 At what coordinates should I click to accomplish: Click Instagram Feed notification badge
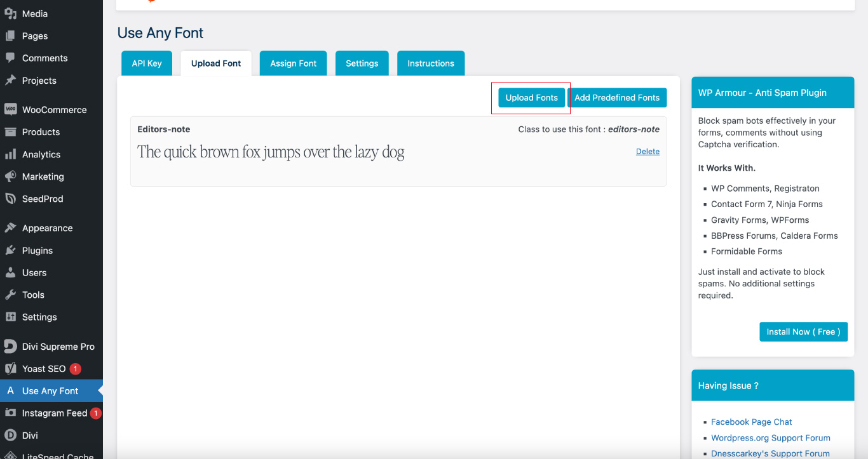pos(95,413)
